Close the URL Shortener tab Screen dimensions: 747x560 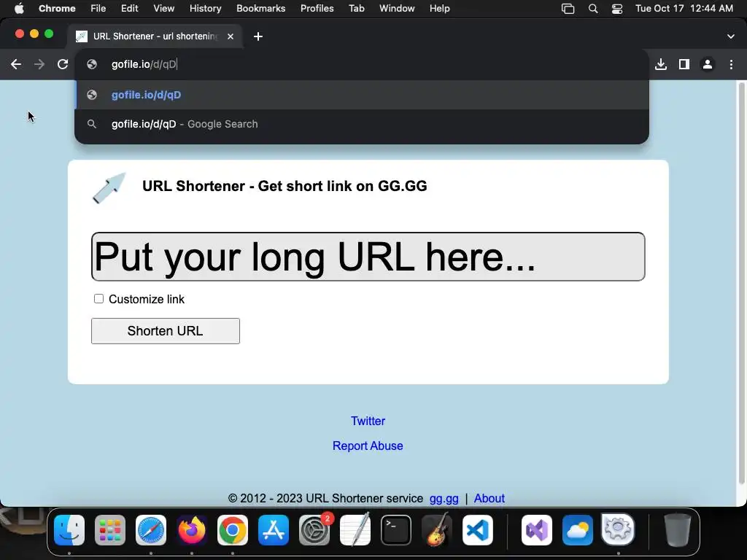click(231, 36)
